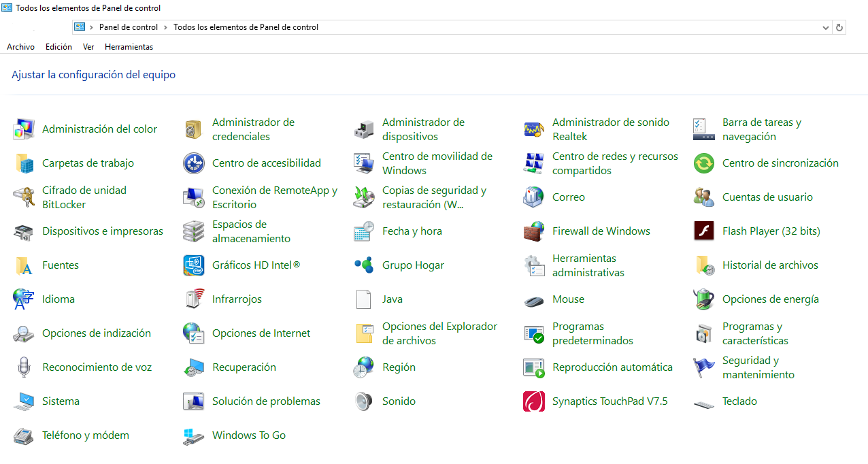Open the Ver menu

click(88, 46)
